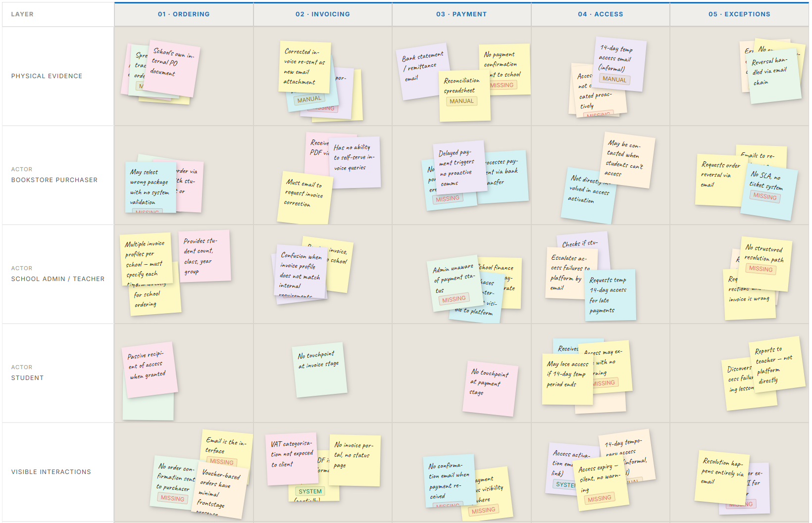The image size is (812, 523).
Task: Click MANUAL tag on Reconciliation spreadsheet note
Action: (461, 101)
